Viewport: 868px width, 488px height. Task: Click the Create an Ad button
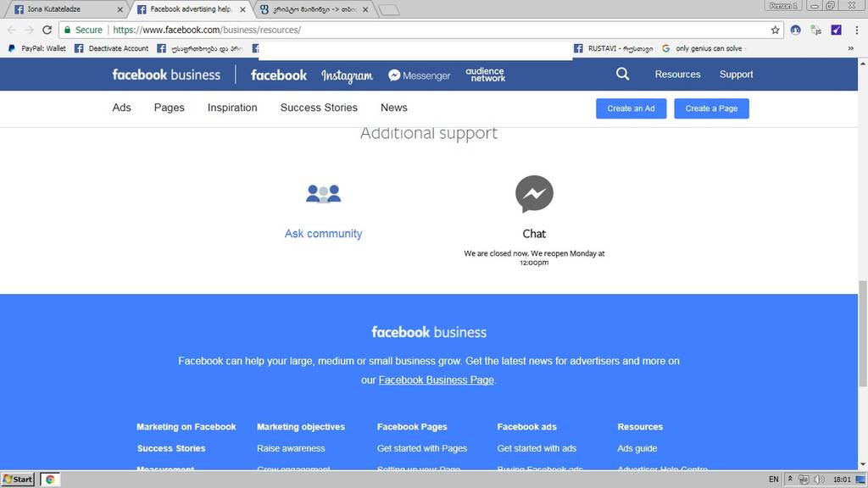tap(631, 108)
